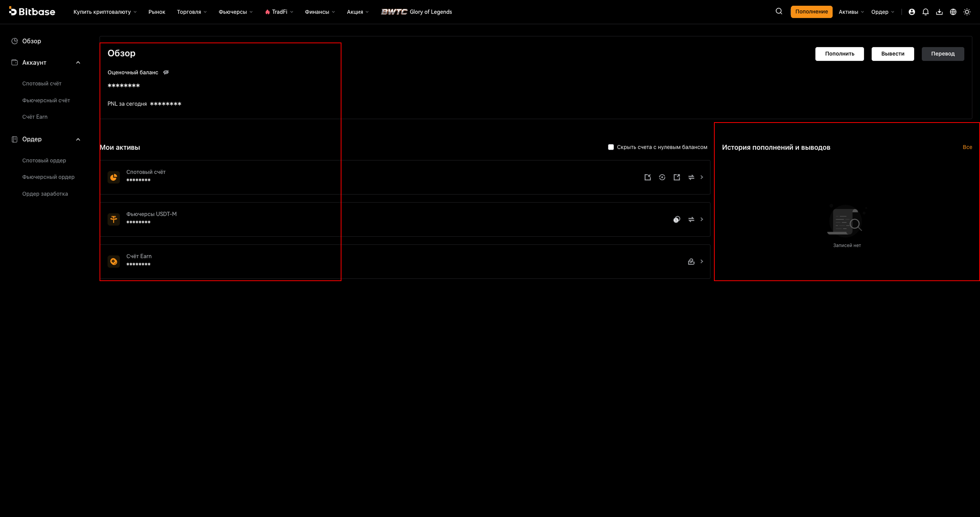Click the Аккаунт wallet icon in sidebar
Screen dimensions: 980x517
(15, 62)
